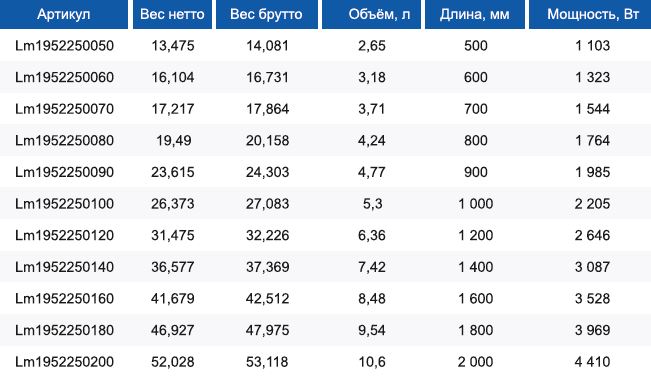Click article code Lm1952250060

click(x=64, y=77)
